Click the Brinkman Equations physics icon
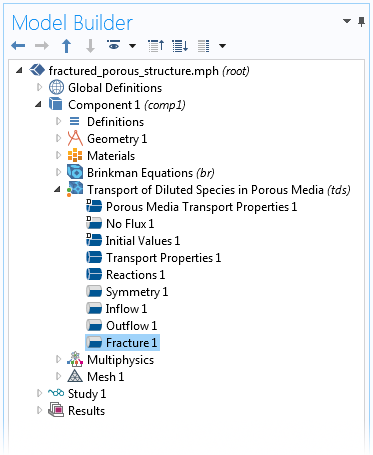The image size is (373, 455). tap(75, 172)
